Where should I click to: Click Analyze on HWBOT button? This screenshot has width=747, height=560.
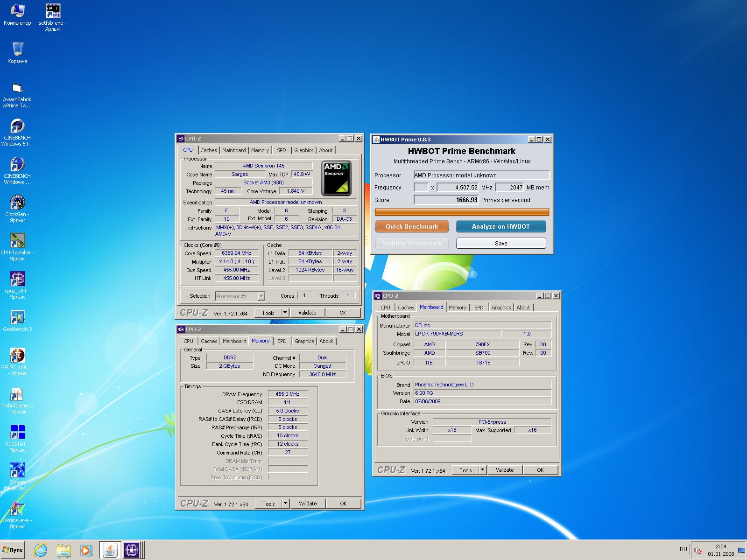[x=501, y=226]
